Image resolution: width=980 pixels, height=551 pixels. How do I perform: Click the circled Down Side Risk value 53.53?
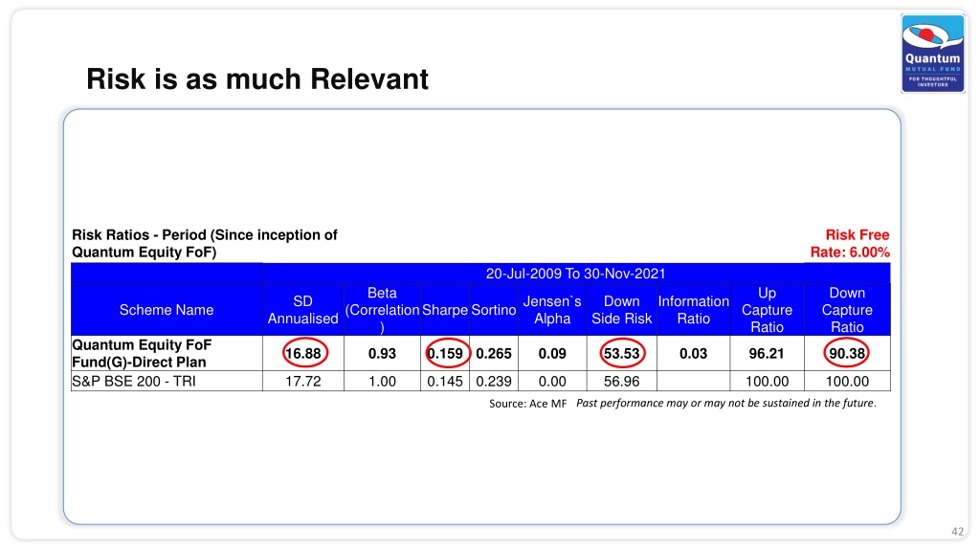tap(622, 354)
